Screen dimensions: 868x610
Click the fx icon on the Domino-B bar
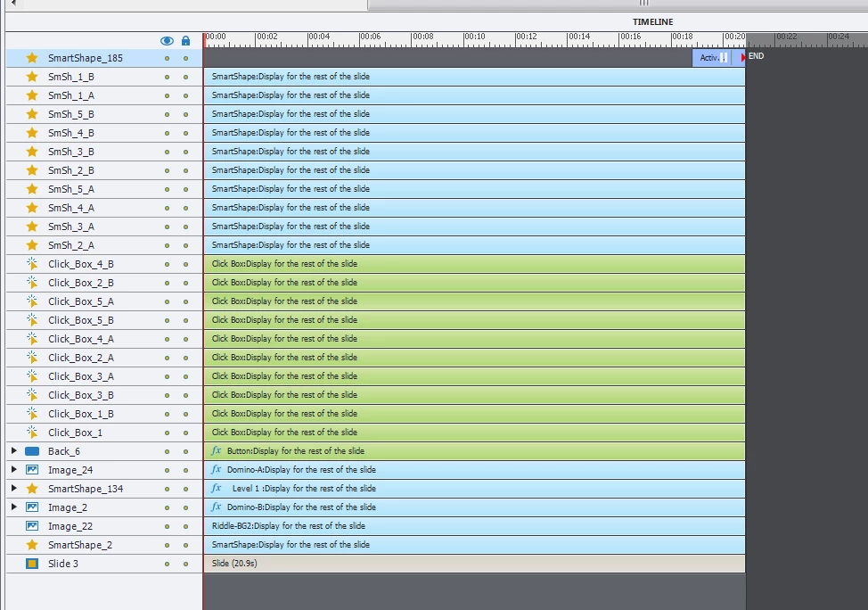216,507
